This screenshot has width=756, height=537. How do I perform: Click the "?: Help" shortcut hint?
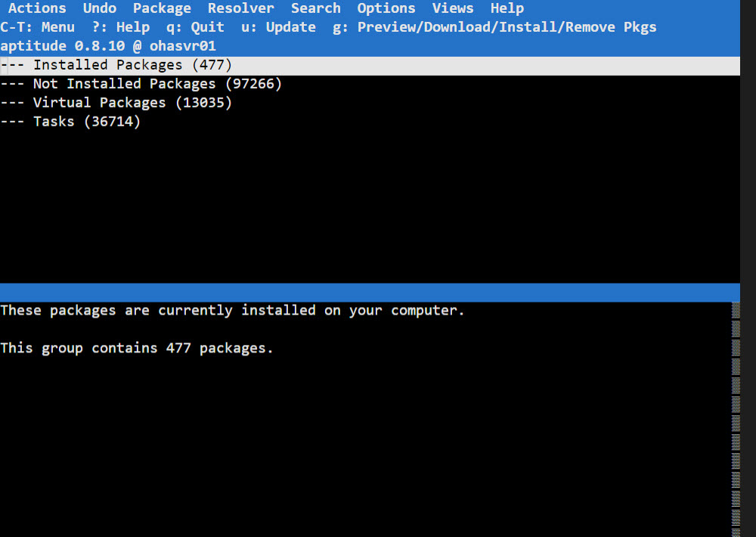[121, 27]
